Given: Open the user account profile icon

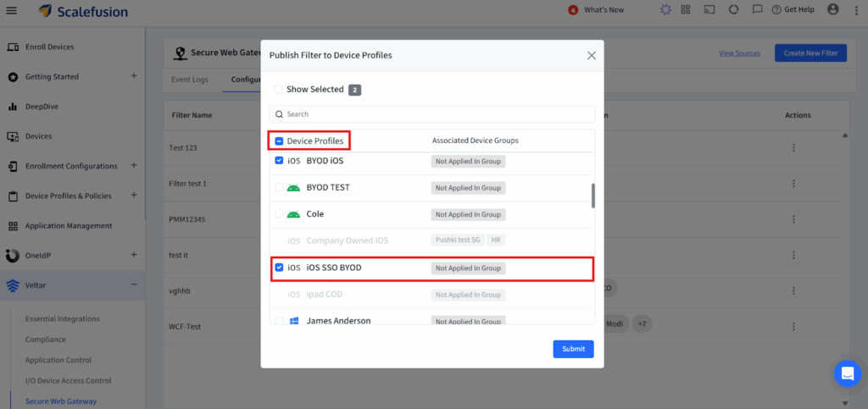Looking at the screenshot, I should coord(832,9).
